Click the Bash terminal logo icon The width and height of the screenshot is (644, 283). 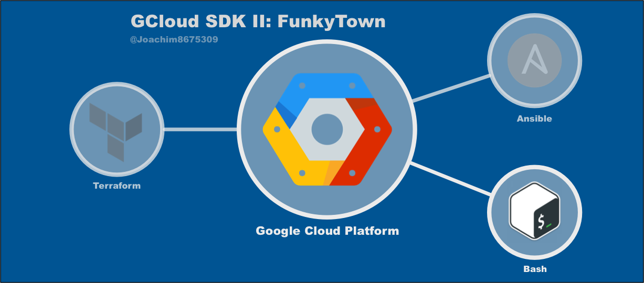[534, 211]
